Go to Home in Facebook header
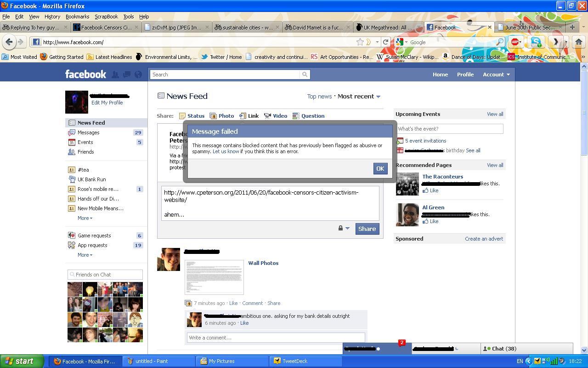This screenshot has width=588, height=368. tap(440, 75)
